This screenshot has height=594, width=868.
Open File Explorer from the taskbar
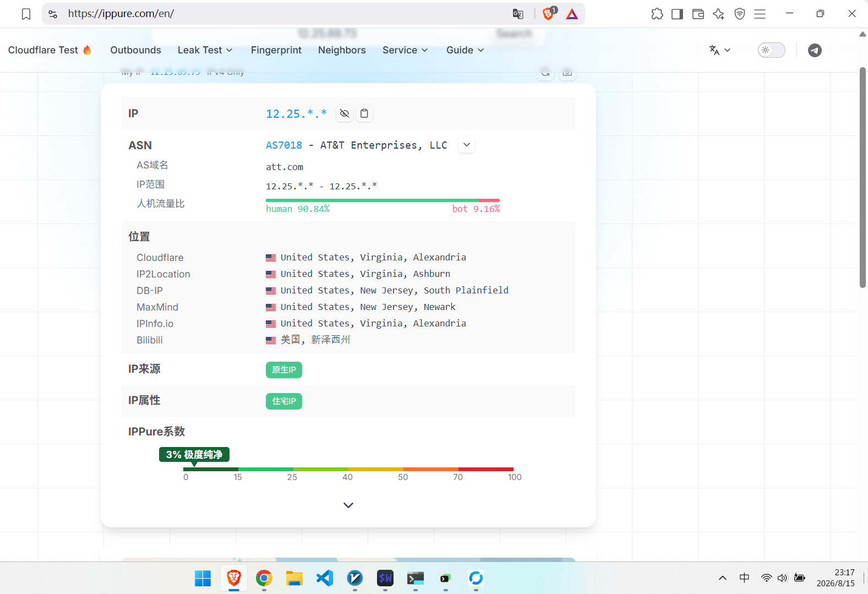(294, 578)
